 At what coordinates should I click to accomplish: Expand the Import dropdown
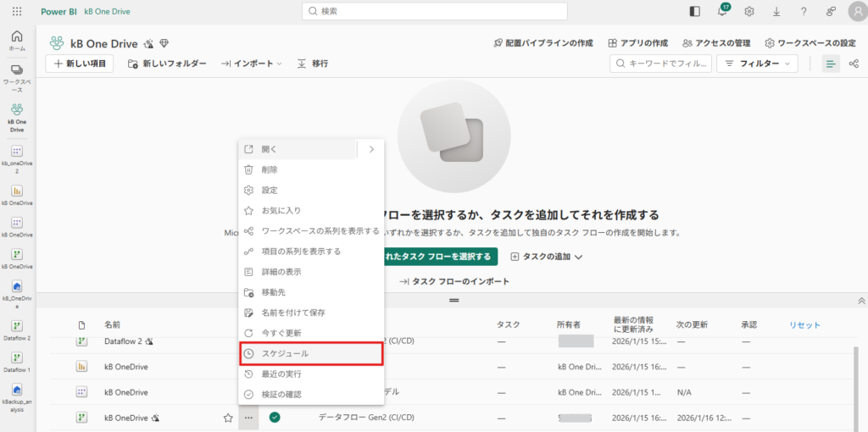[252, 64]
